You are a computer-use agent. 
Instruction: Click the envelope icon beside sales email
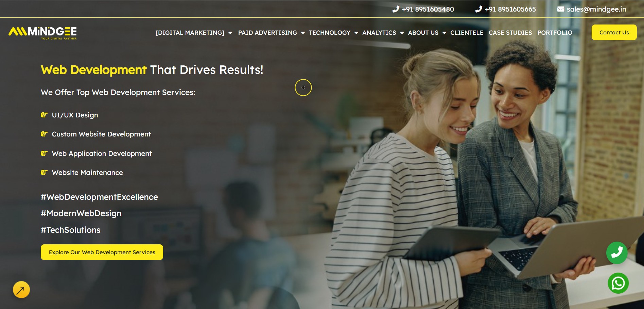(x=560, y=9)
